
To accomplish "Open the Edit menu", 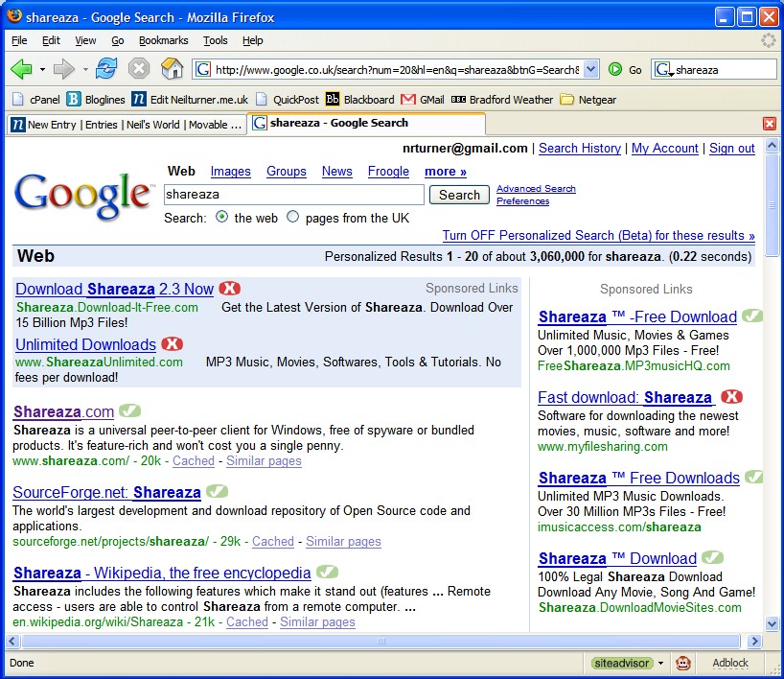I will click(51, 40).
